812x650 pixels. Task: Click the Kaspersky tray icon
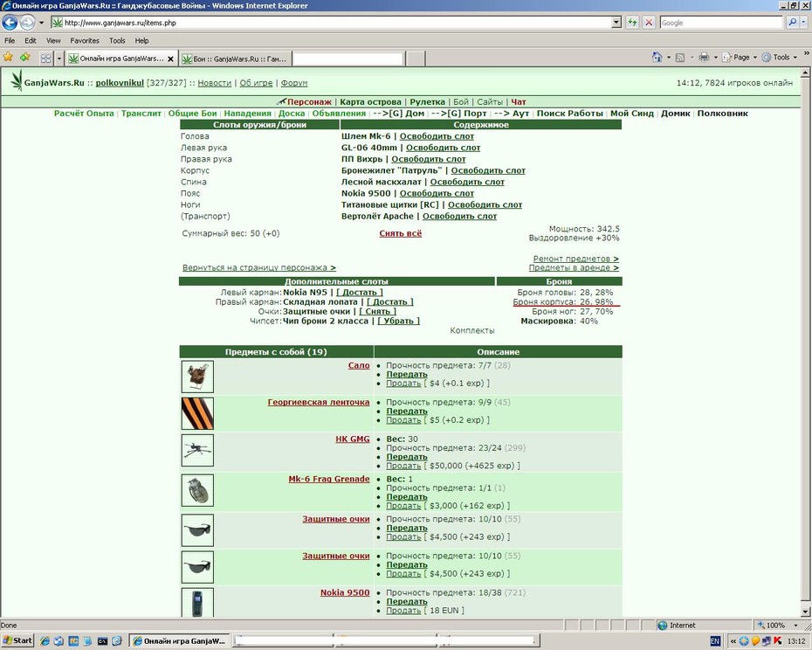click(777, 641)
